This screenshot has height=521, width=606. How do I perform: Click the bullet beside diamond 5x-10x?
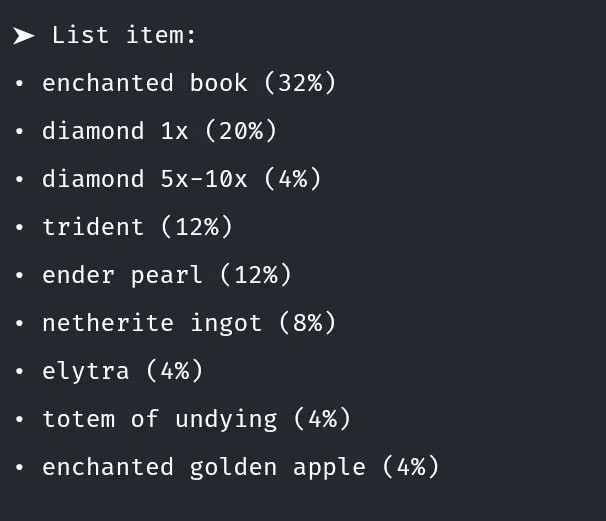coord(19,180)
